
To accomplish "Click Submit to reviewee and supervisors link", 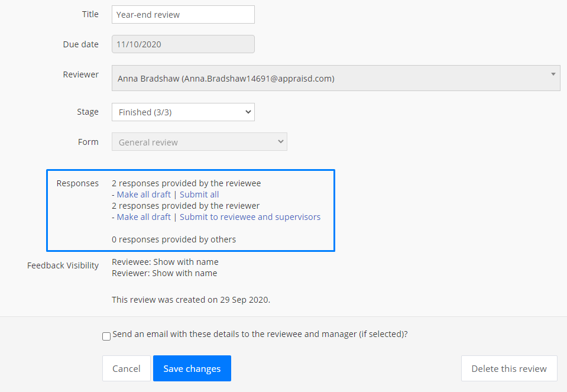I will click(x=250, y=217).
